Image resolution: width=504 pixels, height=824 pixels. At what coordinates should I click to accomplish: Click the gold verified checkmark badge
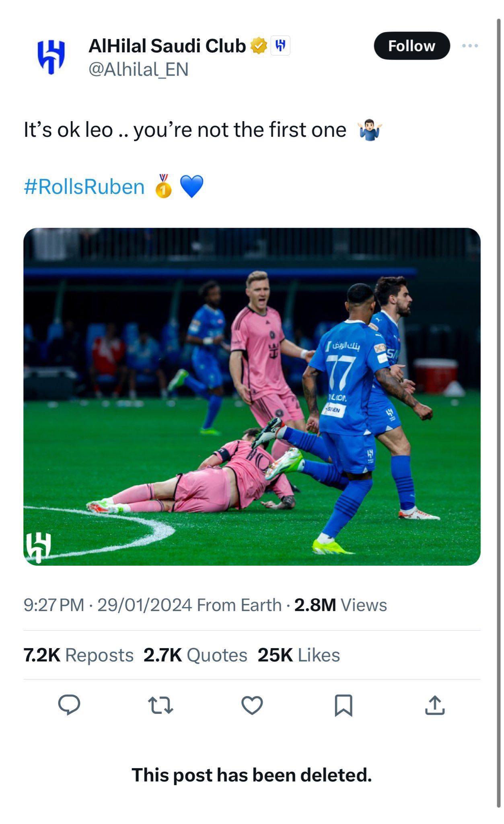pos(258,45)
